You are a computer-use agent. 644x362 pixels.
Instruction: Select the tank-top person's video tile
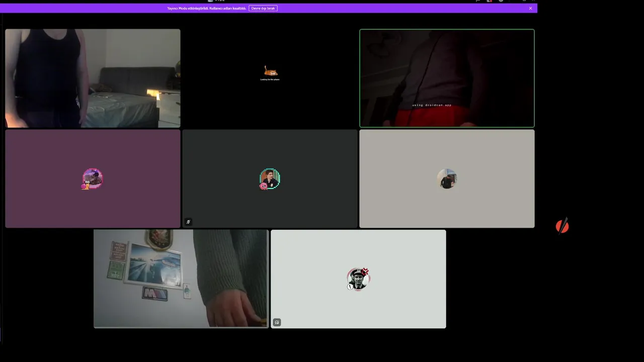[x=93, y=78]
